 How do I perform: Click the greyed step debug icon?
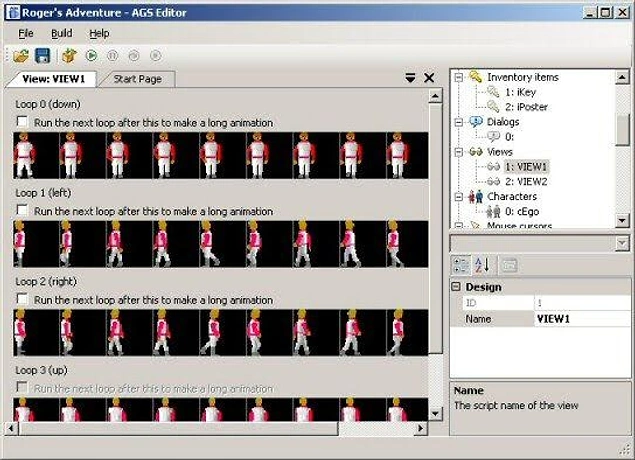click(134, 55)
